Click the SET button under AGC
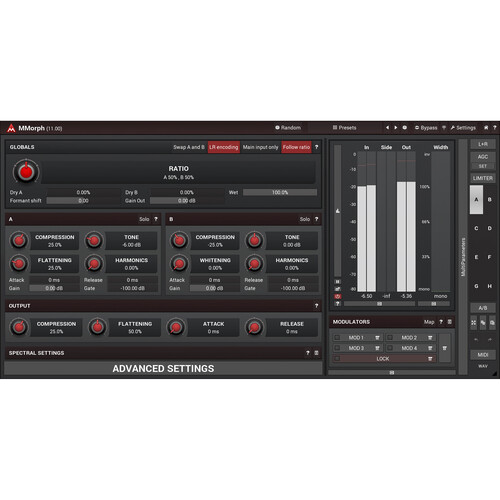This screenshot has height=500, width=500. [483, 166]
